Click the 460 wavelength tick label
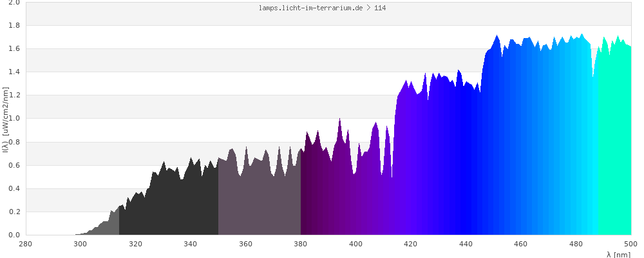Screen dimensions: 644x258 (521, 244)
